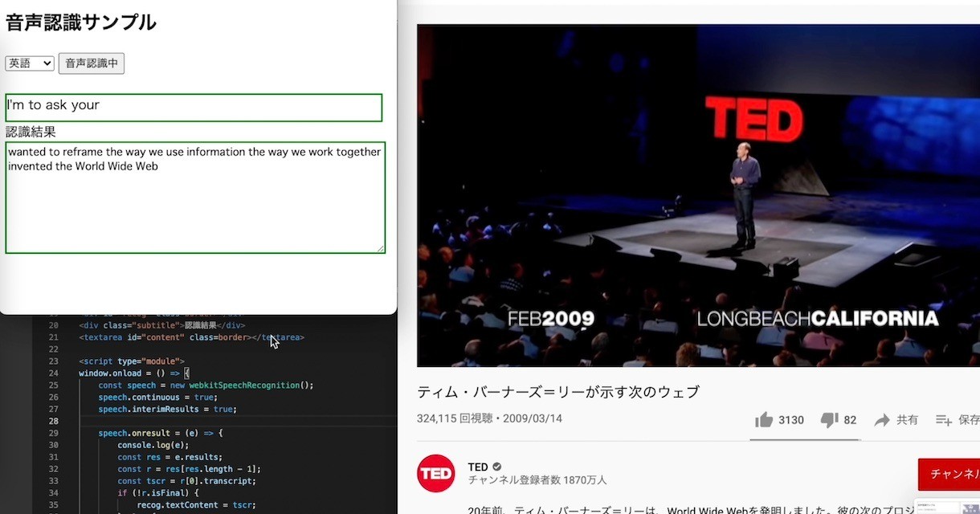980x514 pixels.
Task: Click the red TED channel avatar
Action: (x=435, y=473)
